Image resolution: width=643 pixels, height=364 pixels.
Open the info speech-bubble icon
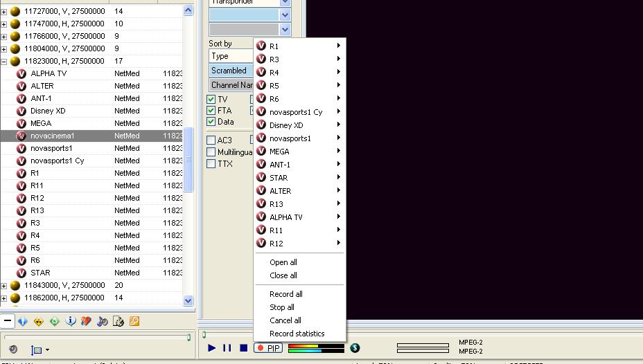(x=71, y=321)
